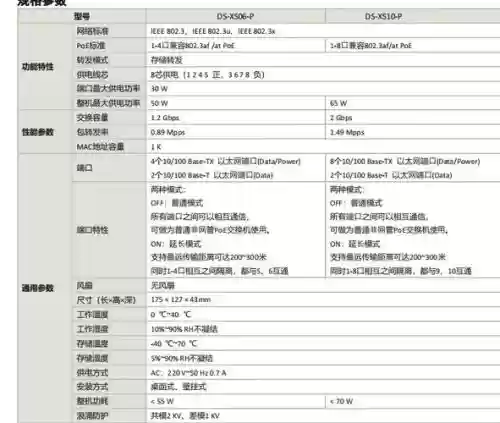
Task: Click the '存储湿度' row label
Action: click(x=92, y=358)
